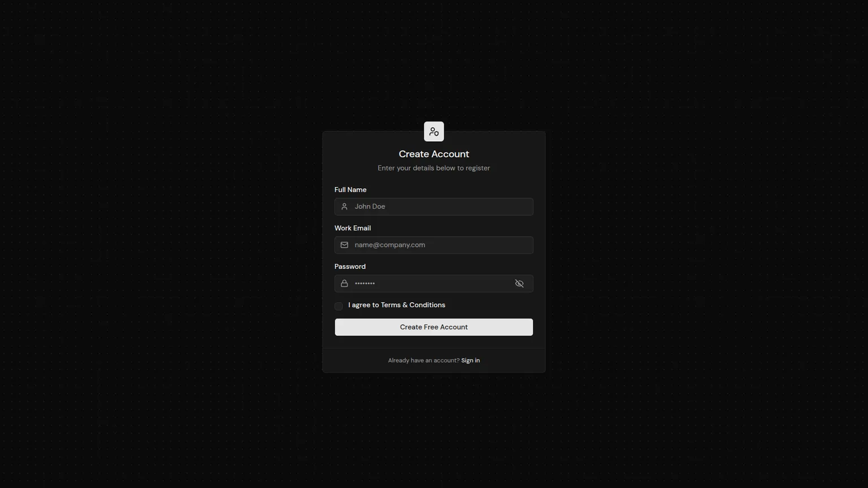Click the Create Account heading
Viewport: 868px width, 488px height.
(433, 154)
